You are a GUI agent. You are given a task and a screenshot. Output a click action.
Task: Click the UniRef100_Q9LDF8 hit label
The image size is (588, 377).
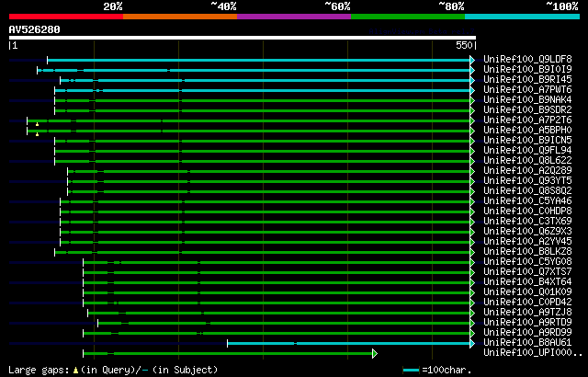(x=527, y=59)
